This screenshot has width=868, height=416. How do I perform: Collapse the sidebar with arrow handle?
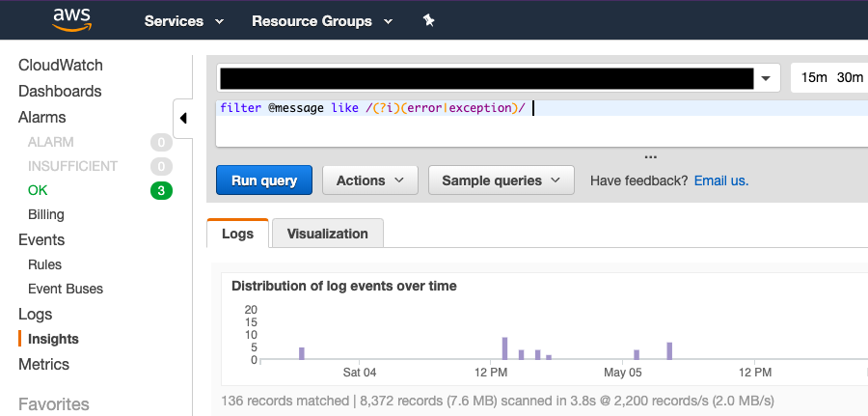pyautogui.click(x=183, y=119)
